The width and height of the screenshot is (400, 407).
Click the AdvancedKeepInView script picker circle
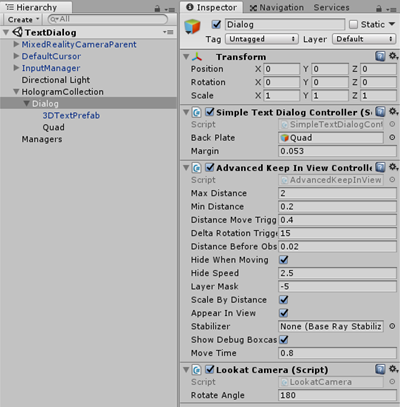(392, 179)
